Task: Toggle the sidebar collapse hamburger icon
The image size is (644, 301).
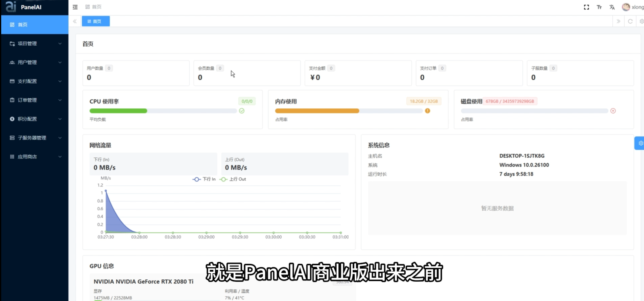Action: coord(75,7)
